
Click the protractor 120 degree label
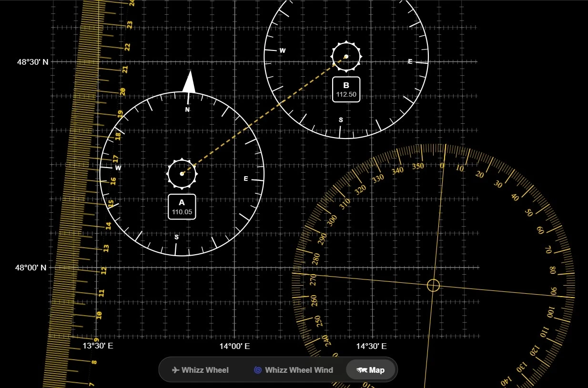click(534, 350)
